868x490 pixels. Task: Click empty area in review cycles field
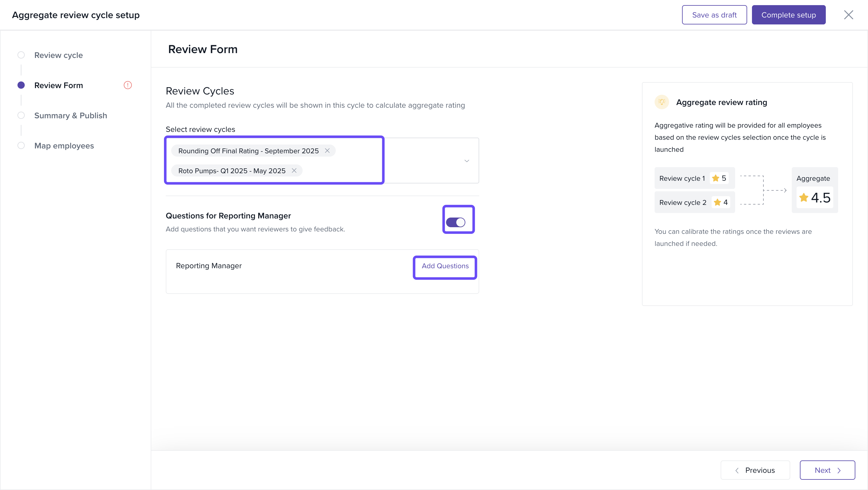[421, 161]
